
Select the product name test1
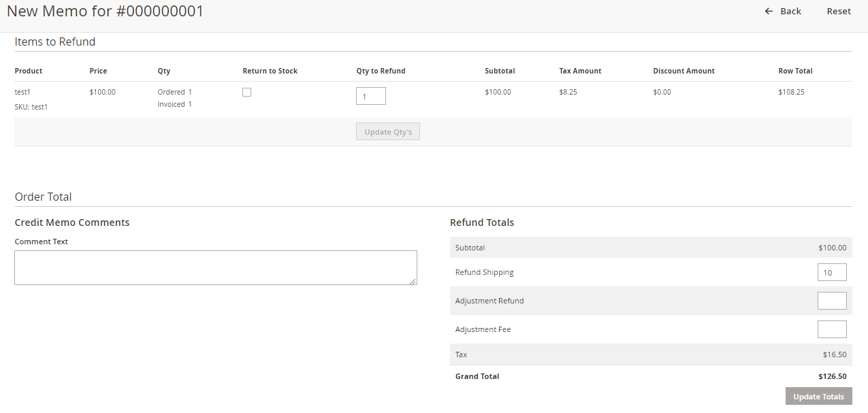pyautogui.click(x=21, y=91)
